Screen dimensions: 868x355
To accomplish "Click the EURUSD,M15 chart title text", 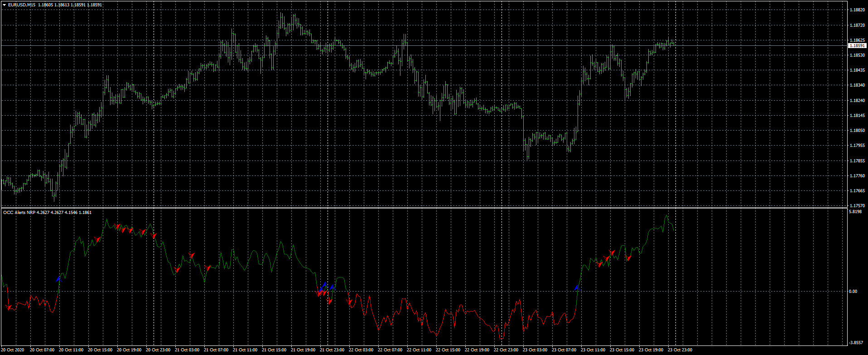I will point(22,5).
